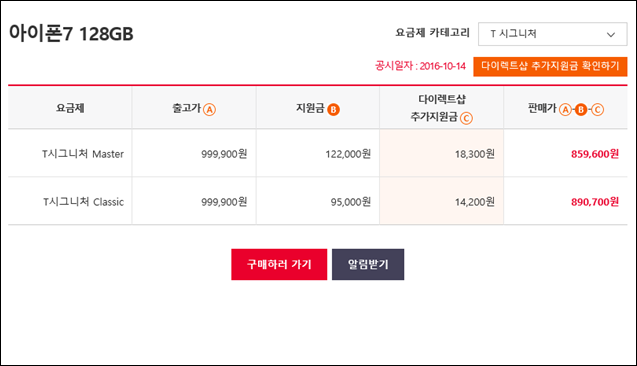Click the red 구매하러 가기 button
Viewport: 637px width, 366px height.
coord(279,264)
